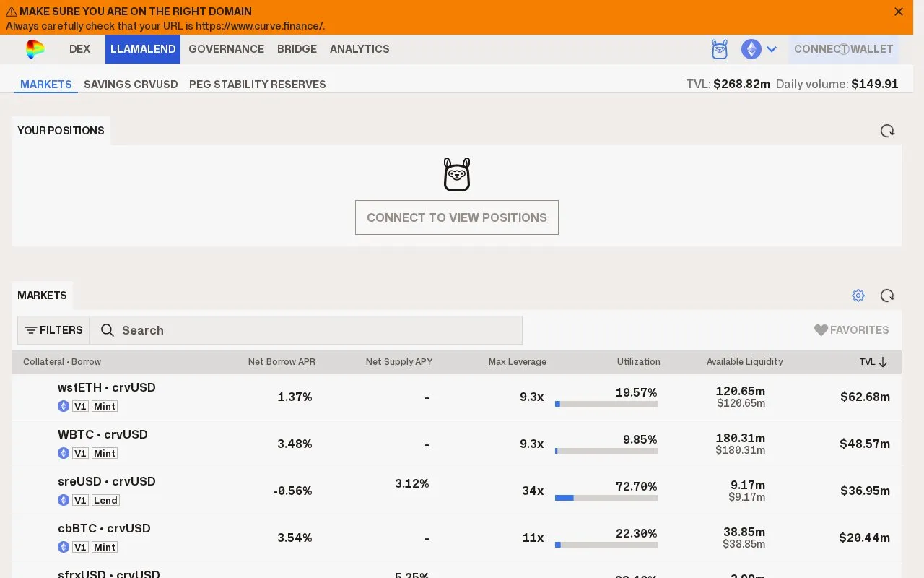
Task: Sort by the Max Leverage column
Action: pos(517,362)
